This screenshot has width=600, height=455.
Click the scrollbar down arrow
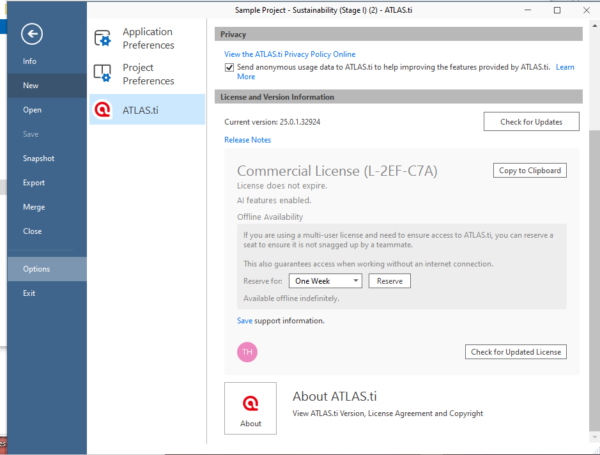click(595, 437)
